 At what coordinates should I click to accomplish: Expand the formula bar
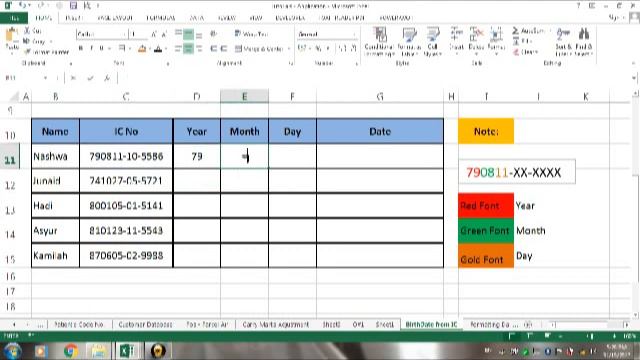633,78
